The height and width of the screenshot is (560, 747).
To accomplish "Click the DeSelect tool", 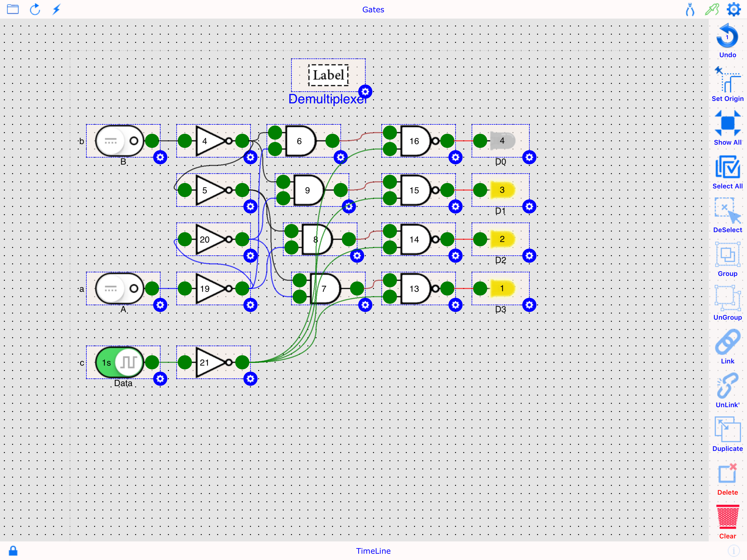I will coord(727,215).
